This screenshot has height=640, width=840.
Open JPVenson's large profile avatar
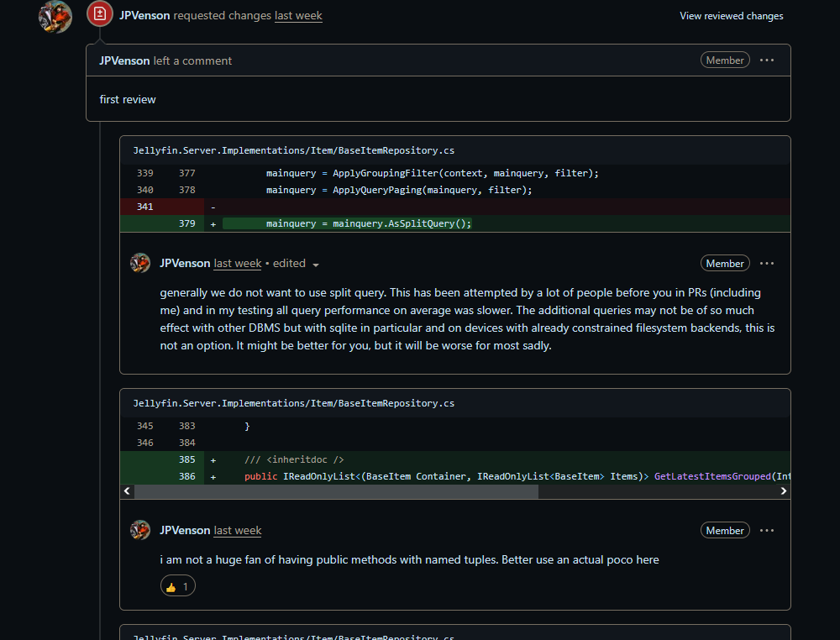pos(55,17)
